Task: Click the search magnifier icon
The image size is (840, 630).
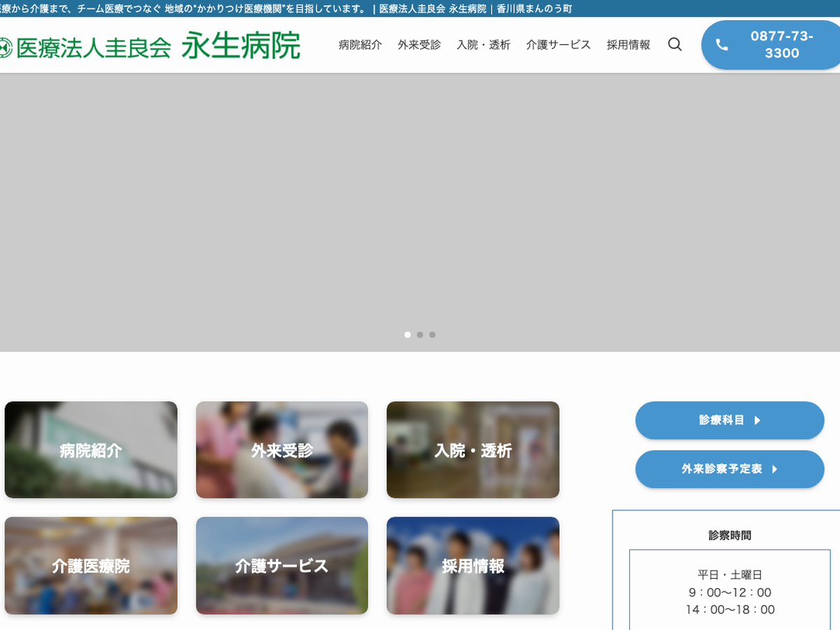Action: click(675, 45)
